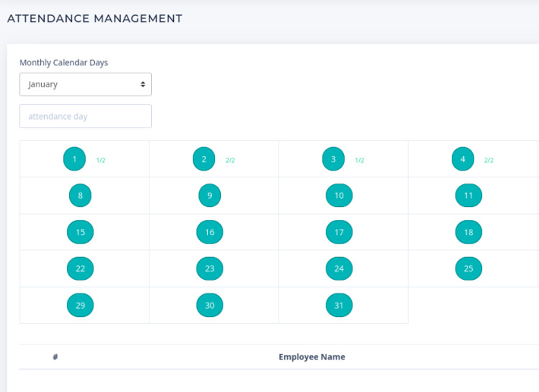
Task: Select day 8 calendar circle
Action: point(80,196)
